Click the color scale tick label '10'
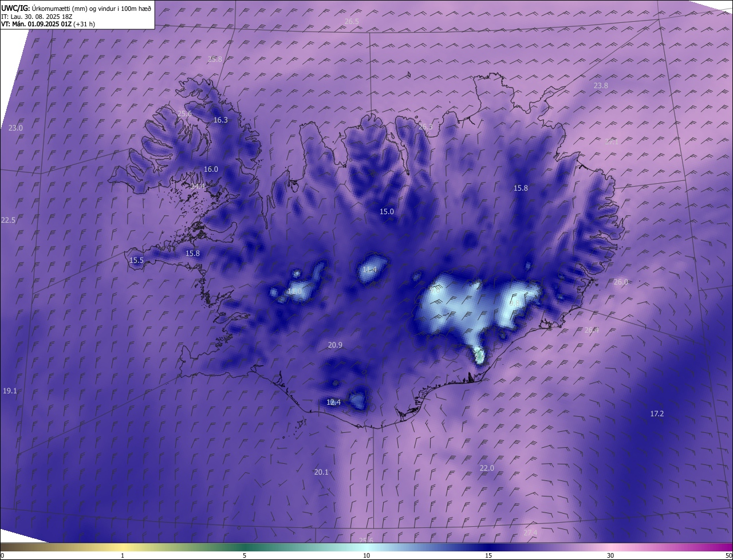The height and width of the screenshot is (560, 733). tap(366, 555)
